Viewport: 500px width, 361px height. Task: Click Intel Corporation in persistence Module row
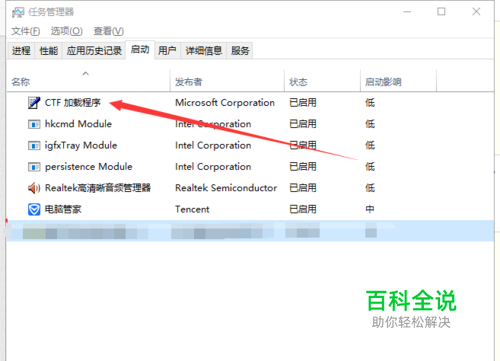[x=213, y=167]
